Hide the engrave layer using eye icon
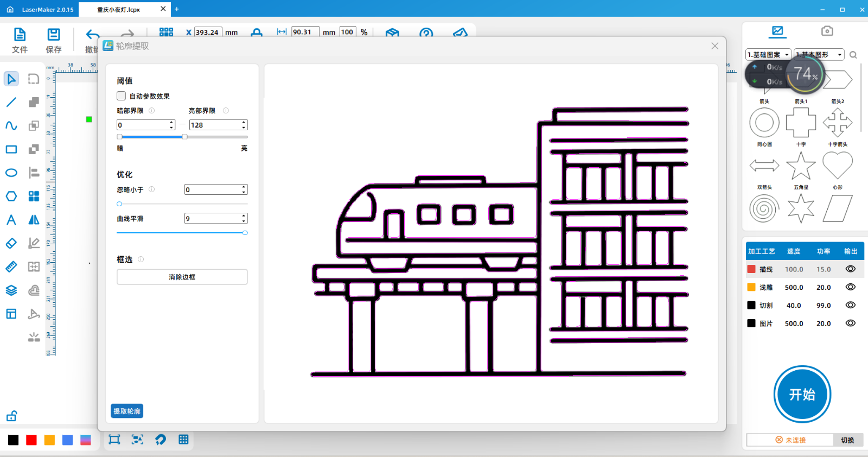This screenshot has height=457, width=868. click(850, 287)
